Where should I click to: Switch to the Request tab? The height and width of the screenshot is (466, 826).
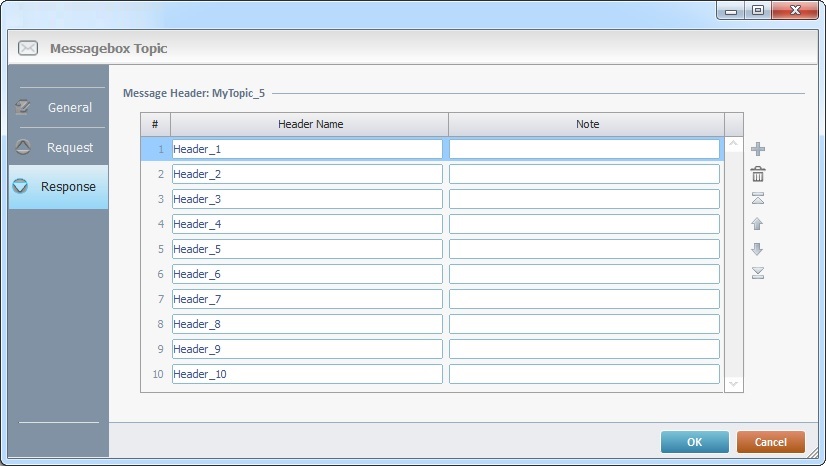(x=58, y=147)
